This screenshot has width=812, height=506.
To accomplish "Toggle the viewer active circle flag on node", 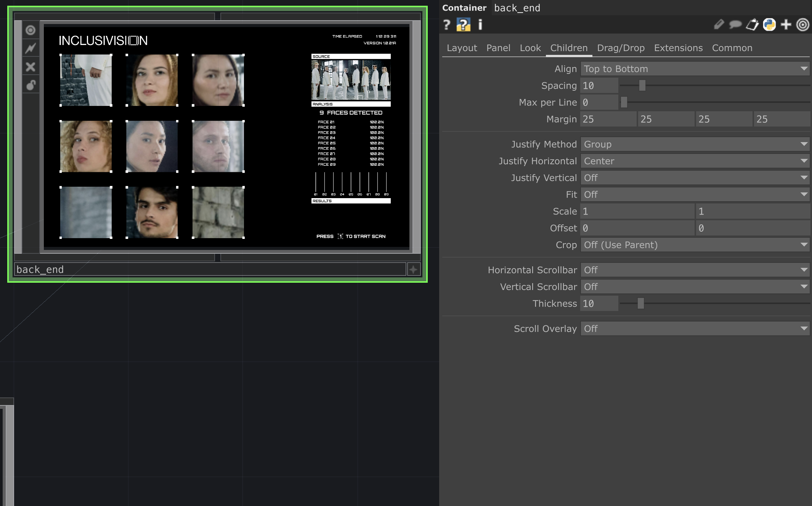I will coord(30,30).
